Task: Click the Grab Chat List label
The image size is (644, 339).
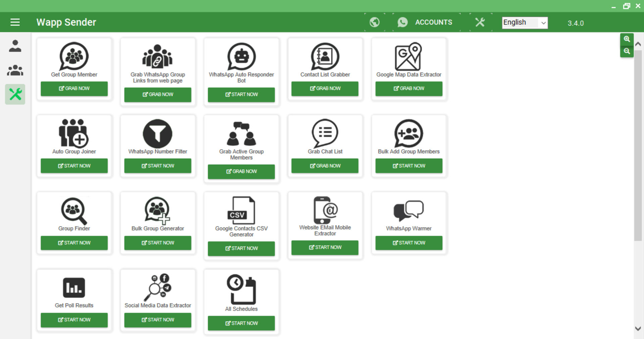Action: tap(325, 152)
